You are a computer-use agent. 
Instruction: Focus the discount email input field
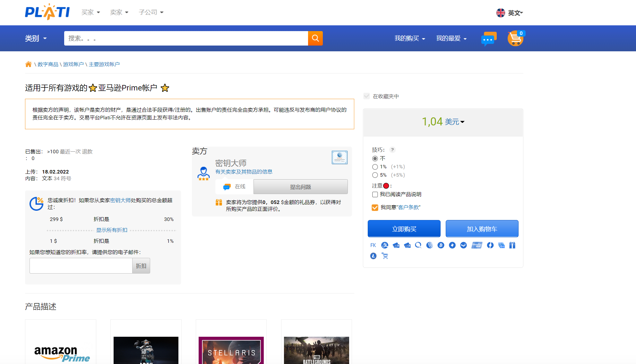81,266
